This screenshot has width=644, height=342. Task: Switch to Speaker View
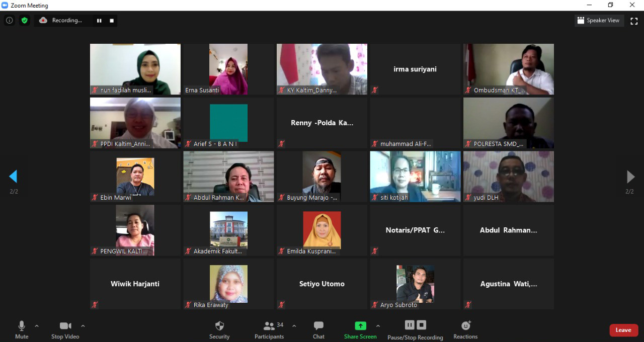pyautogui.click(x=599, y=21)
